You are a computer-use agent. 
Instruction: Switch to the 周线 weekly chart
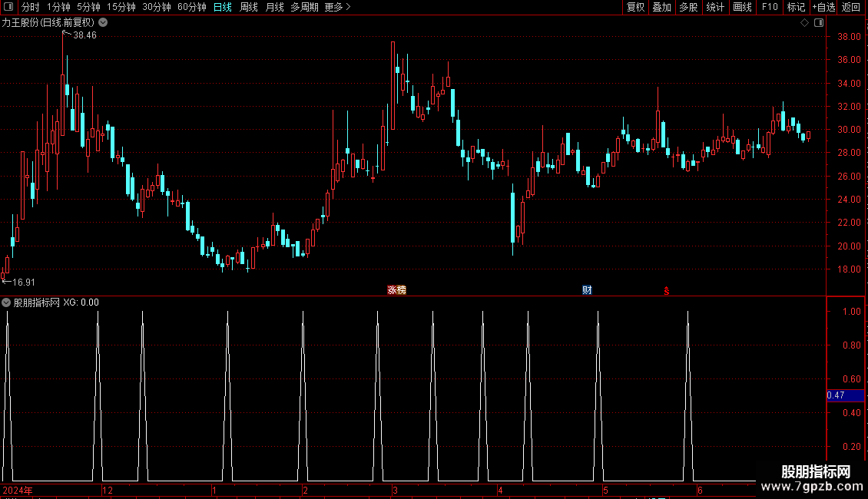click(x=249, y=7)
